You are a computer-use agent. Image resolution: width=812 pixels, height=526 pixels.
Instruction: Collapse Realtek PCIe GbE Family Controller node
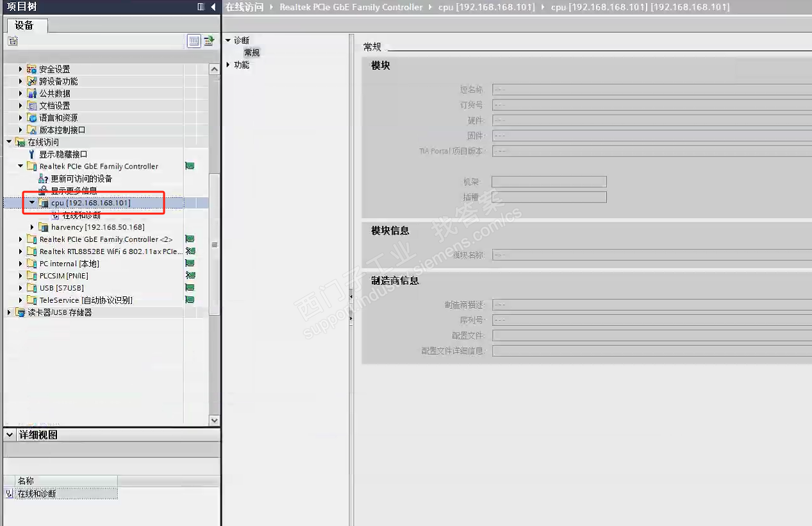pyautogui.click(x=21, y=167)
